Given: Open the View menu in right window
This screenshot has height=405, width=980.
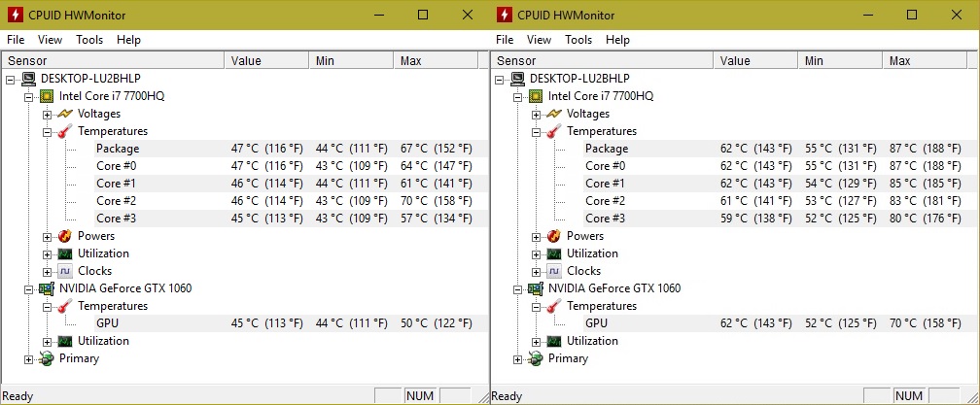Looking at the screenshot, I should point(540,40).
